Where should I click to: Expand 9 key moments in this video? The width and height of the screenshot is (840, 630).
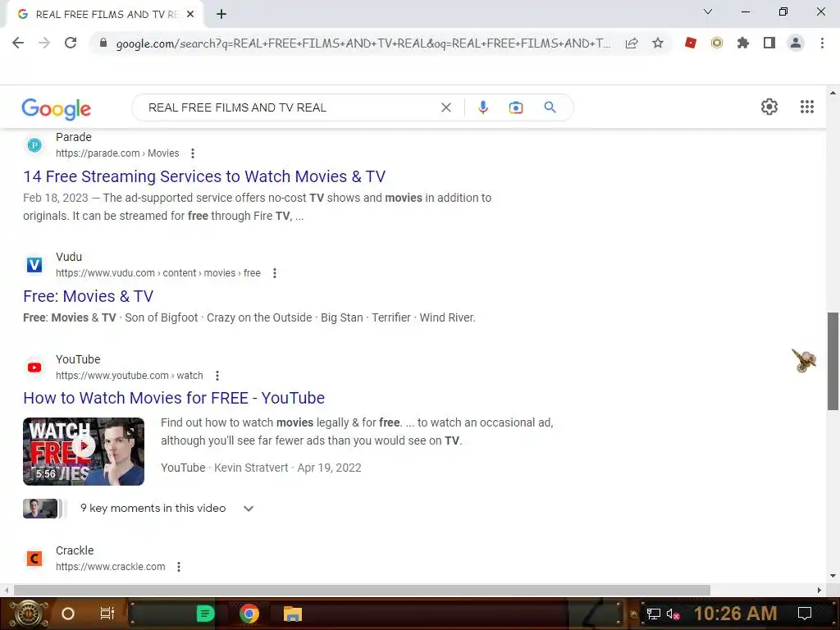(x=167, y=508)
